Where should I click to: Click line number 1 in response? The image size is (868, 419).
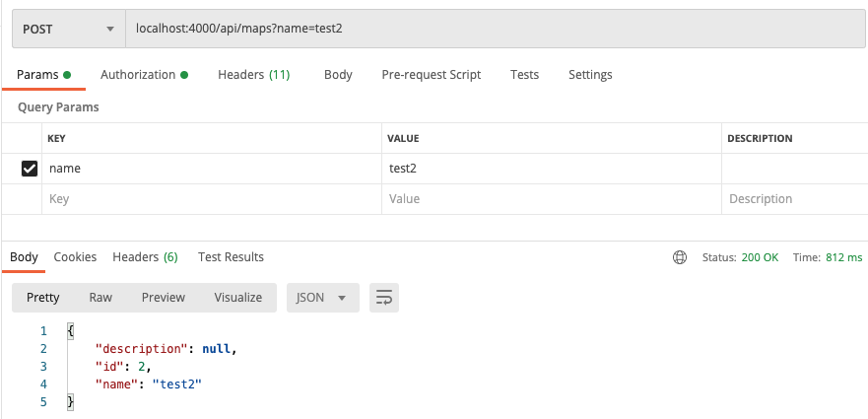(43, 331)
